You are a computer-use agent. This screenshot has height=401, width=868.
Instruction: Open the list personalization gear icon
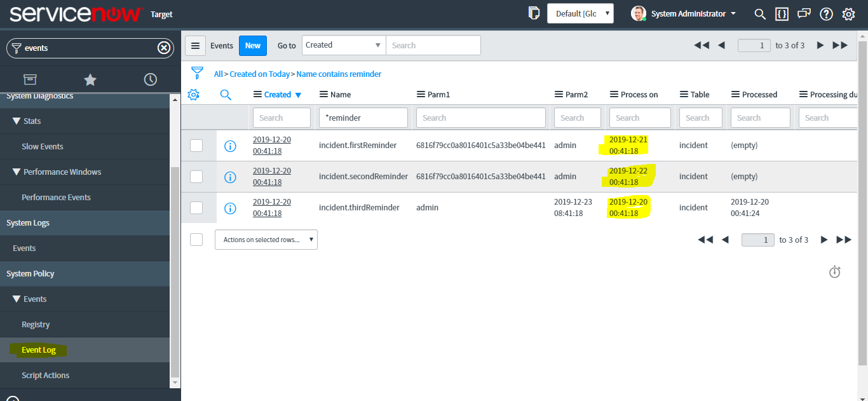coord(194,94)
